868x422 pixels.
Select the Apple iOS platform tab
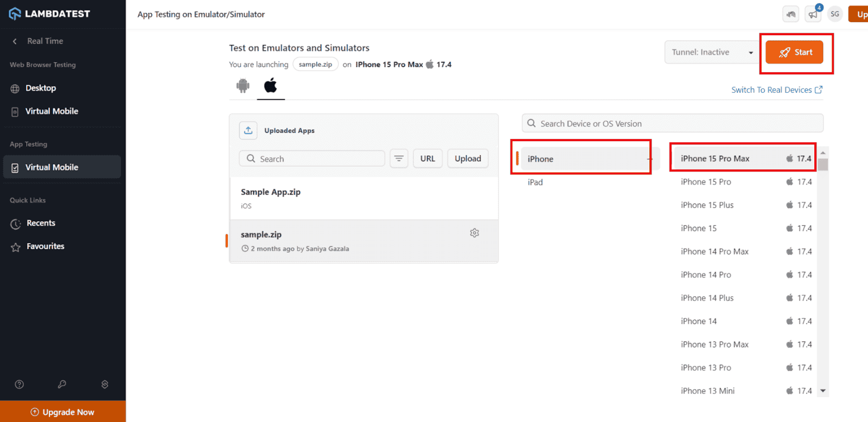point(270,85)
